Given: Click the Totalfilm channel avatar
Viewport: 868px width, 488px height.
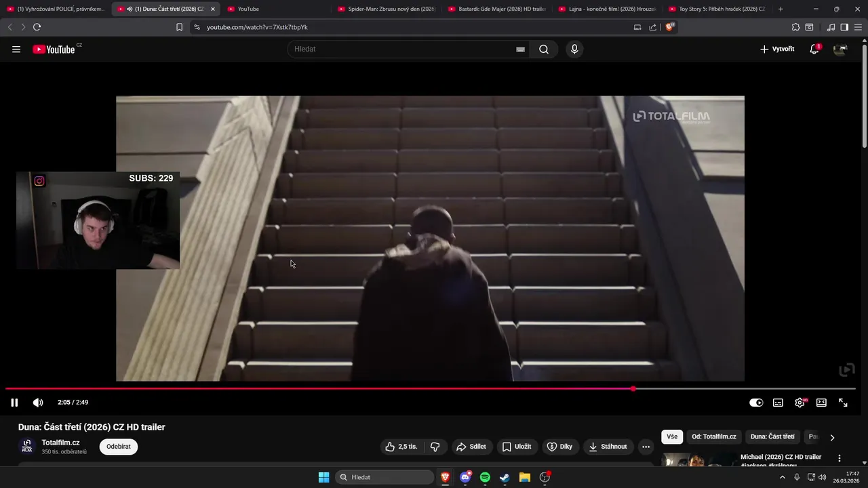Looking at the screenshot, I should (27, 447).
